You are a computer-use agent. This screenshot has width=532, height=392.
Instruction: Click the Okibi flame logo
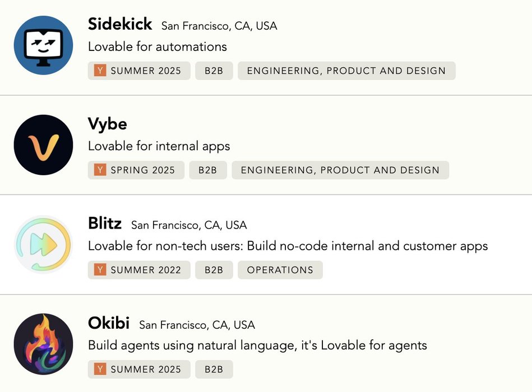[43, 344]
